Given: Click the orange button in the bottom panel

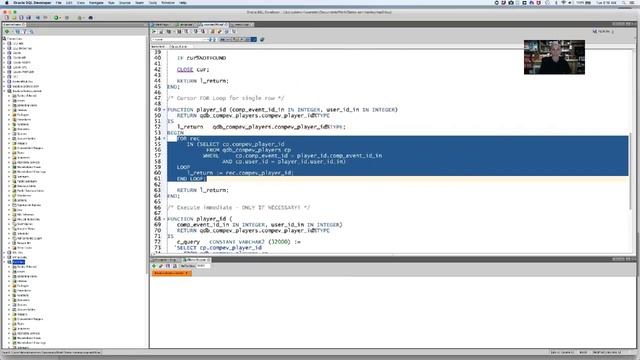Looking at the screenshot, I should point(172,273).
